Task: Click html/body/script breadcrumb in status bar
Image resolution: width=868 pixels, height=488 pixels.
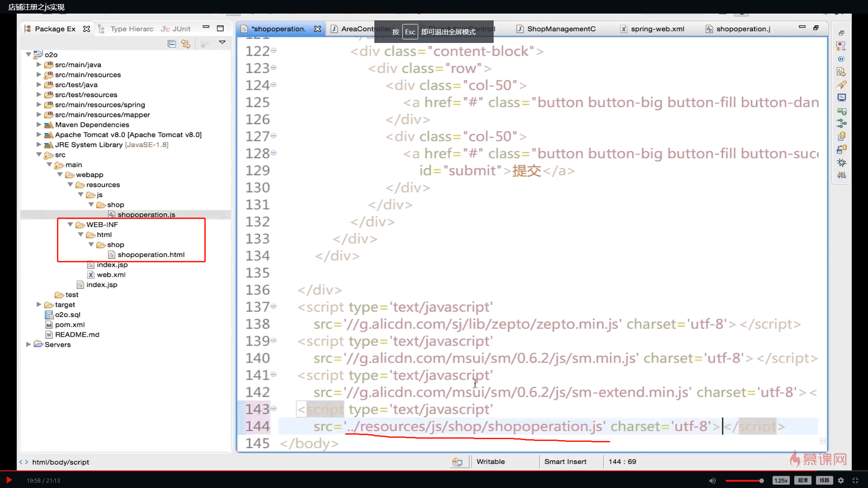Action: 61,462
